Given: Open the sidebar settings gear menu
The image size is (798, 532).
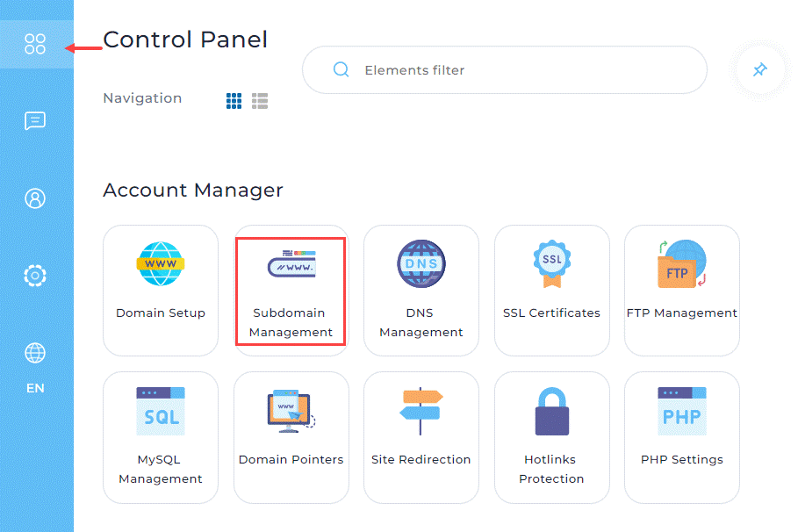Looking at the screenshot, I should point(35,276).
